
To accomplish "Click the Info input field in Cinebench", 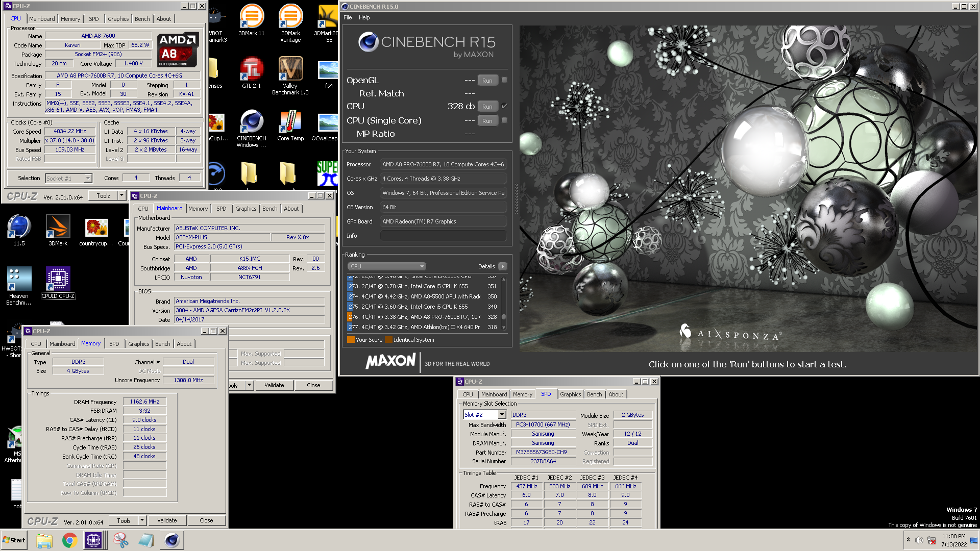I will click(443, 236).
